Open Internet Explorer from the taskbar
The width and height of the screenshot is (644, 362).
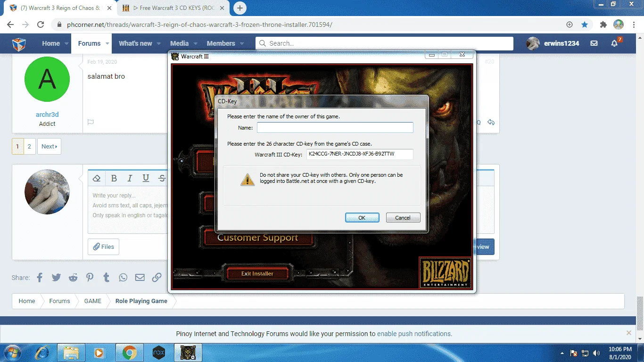[x=42, y=352]
